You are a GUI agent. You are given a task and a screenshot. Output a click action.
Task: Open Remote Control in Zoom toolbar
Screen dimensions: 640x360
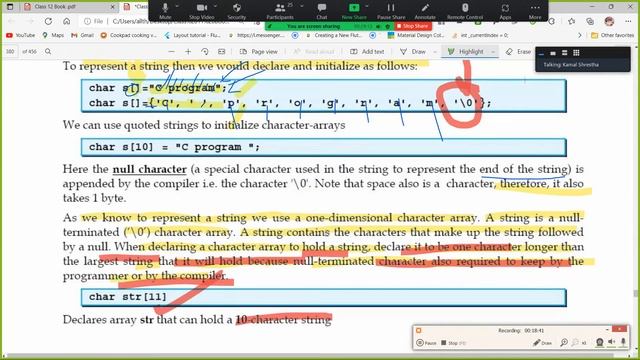[x=465, y=11]
